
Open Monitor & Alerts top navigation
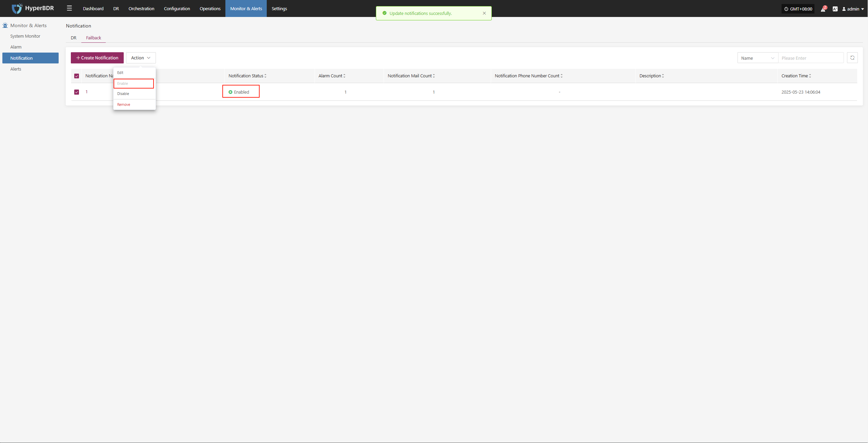coord(246,8)
